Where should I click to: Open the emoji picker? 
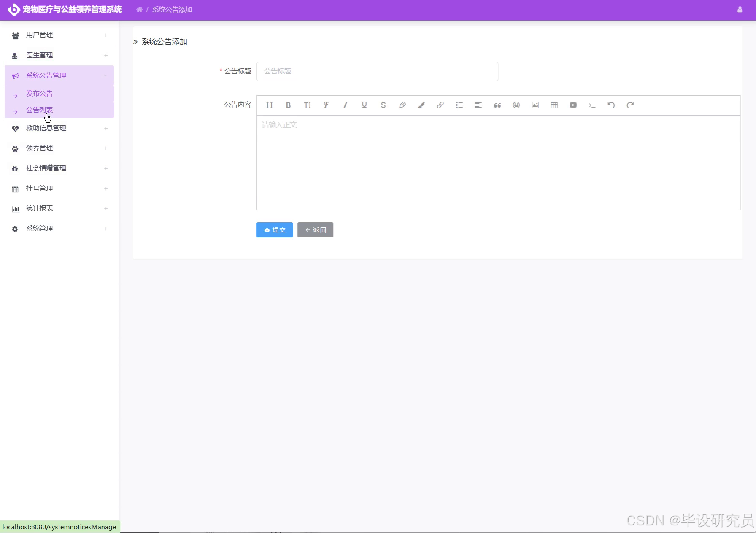pyautogui.click(x=516, y=105)
